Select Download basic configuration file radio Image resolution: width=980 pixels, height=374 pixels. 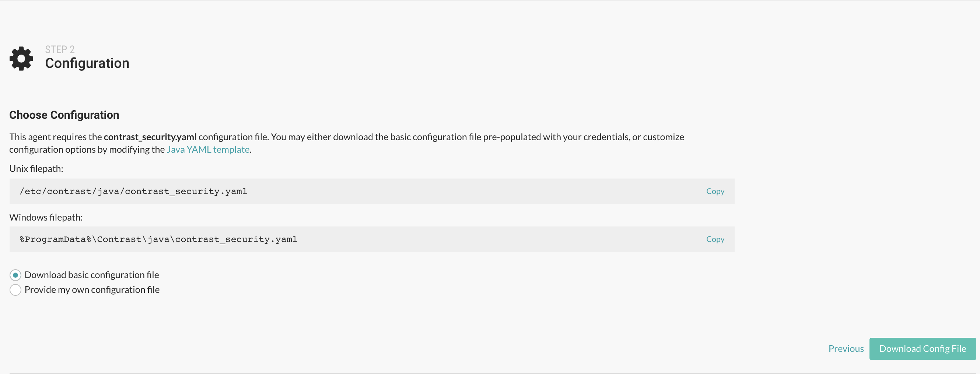15,275
